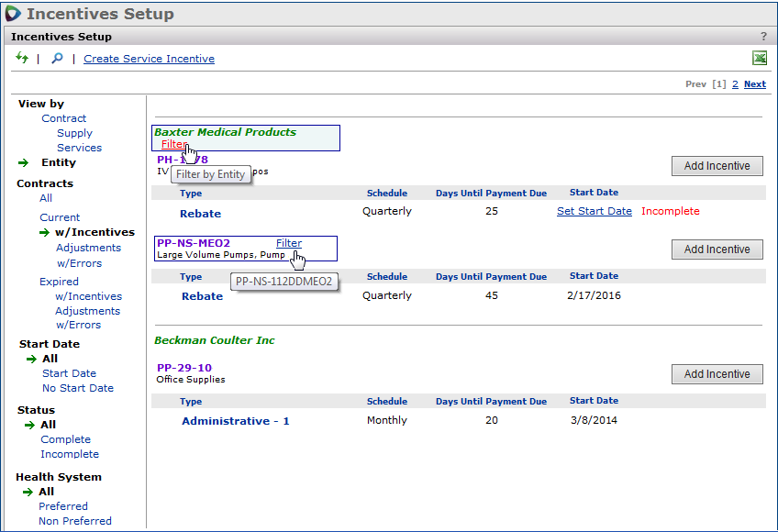Show Incomplete status incentives

pos(69,454)
